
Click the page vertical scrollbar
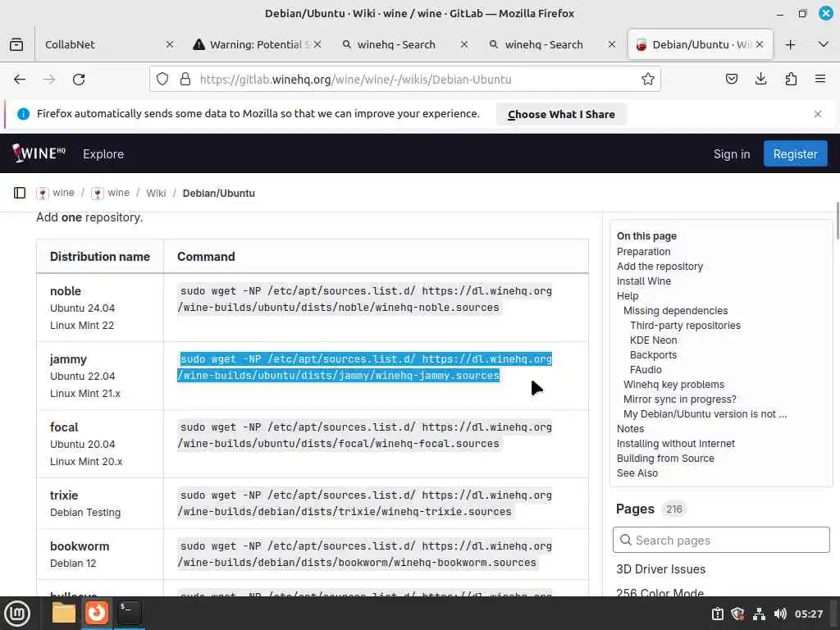coord(837,221)
